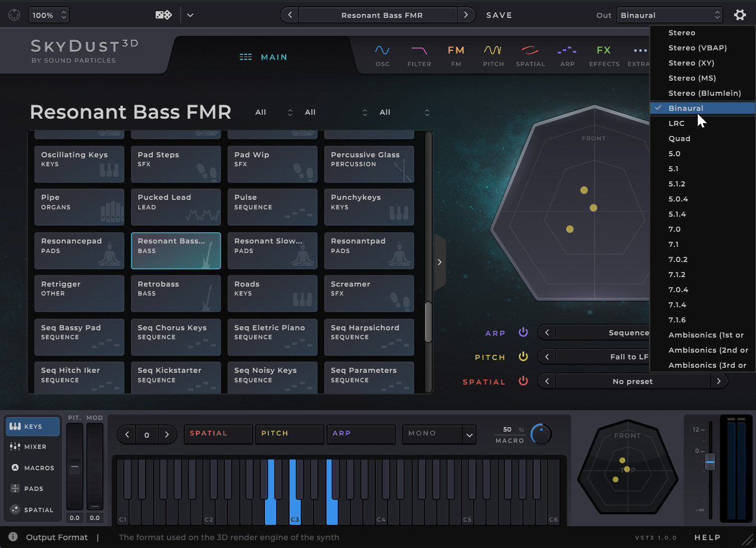Toggle PITCH power button
Viewport: 756px width, 548px height.
coord(523,357)
